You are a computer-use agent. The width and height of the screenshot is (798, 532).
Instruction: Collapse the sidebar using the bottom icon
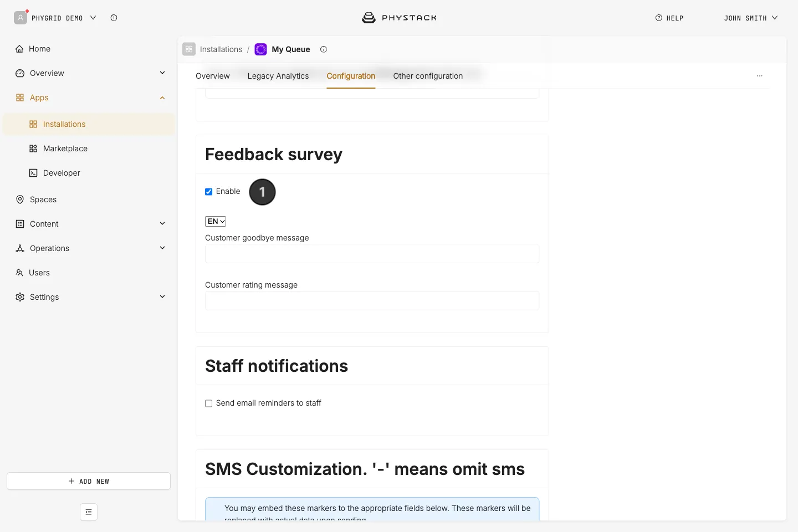point(89,512)
